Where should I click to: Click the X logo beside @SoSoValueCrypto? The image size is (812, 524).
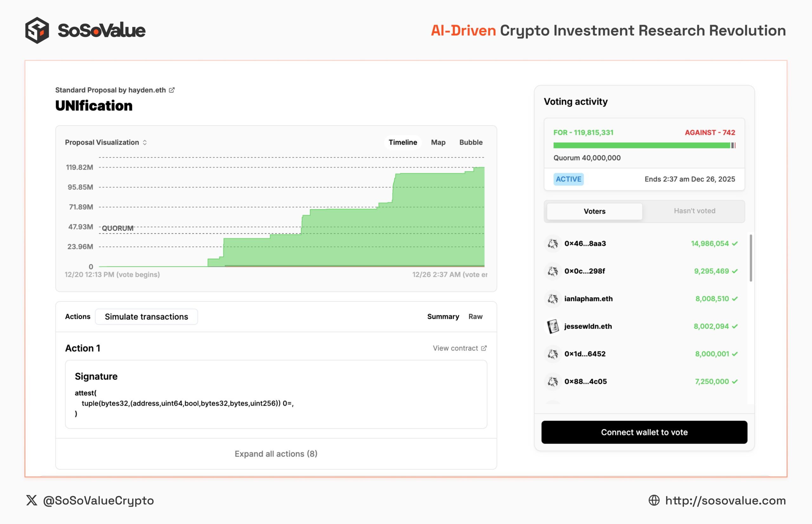click(32, 500)
